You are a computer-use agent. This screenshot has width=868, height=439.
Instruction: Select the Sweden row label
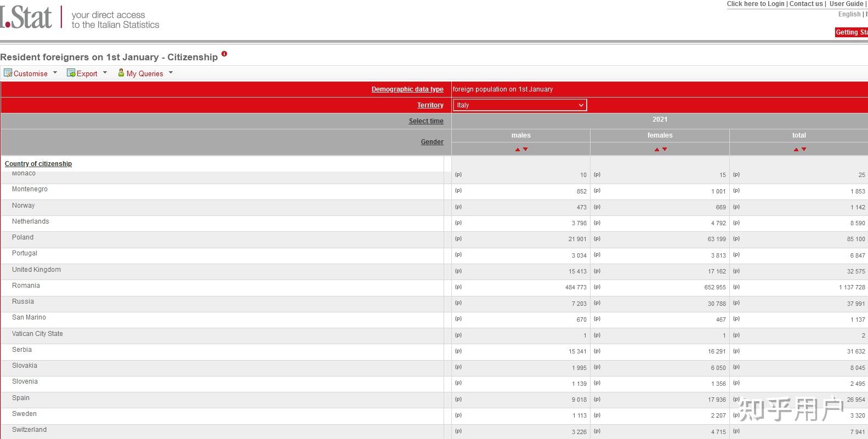pos(24,414)
